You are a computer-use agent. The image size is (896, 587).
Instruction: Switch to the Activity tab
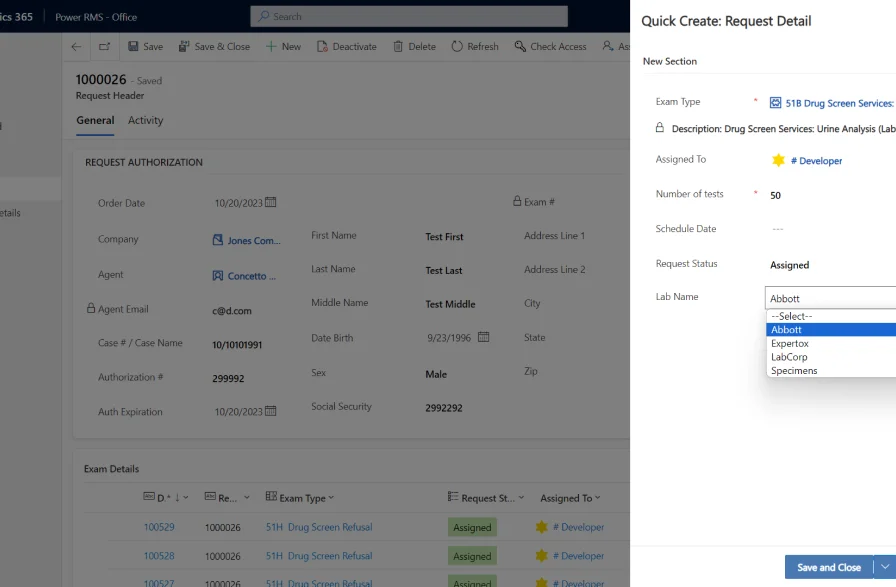point(145,120)
